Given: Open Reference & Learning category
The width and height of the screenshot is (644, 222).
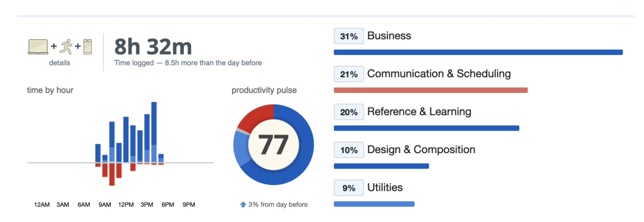Looking at the screenshot, I should pyautogui.click(x=419, y=111).
